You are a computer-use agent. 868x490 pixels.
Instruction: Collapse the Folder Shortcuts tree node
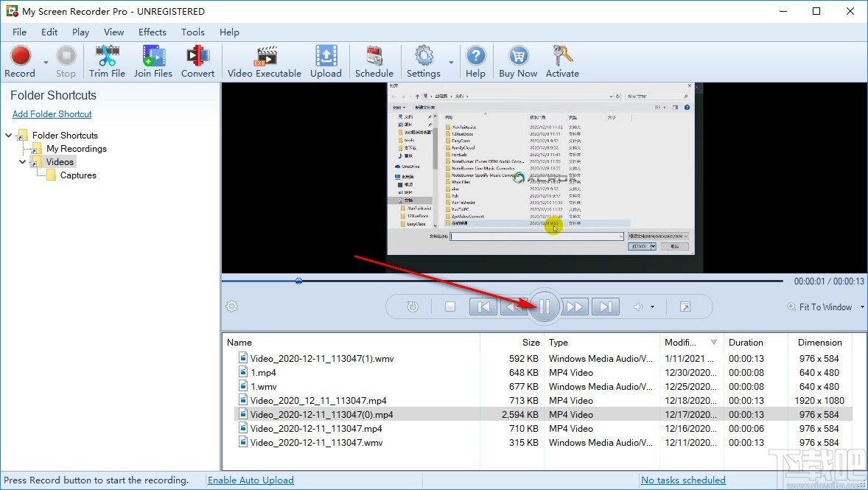click(7, 135)
